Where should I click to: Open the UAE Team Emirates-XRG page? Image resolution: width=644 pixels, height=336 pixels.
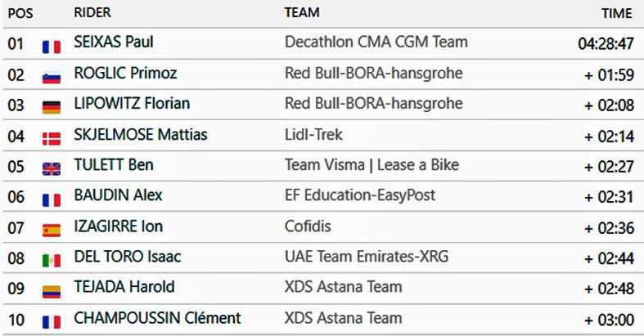[367, 257]
